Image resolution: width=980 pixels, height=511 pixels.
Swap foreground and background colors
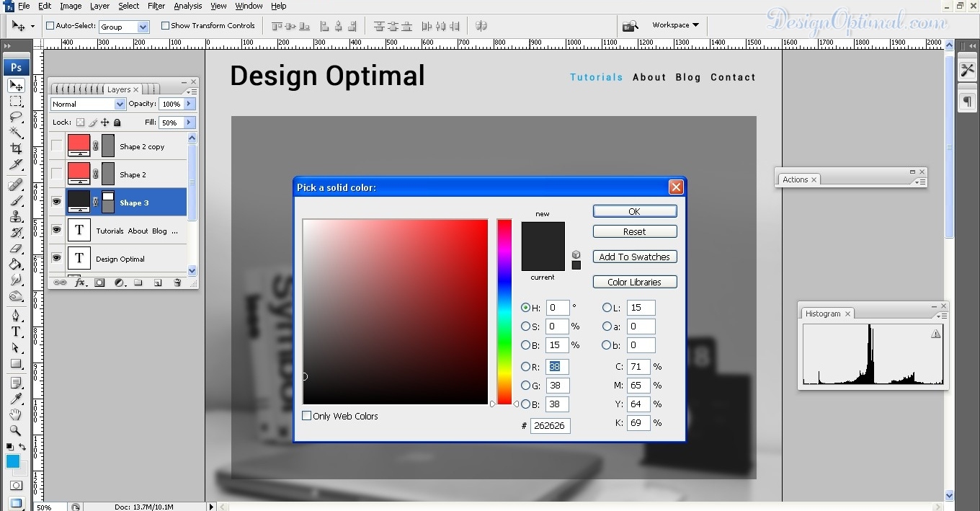point(22,448)
